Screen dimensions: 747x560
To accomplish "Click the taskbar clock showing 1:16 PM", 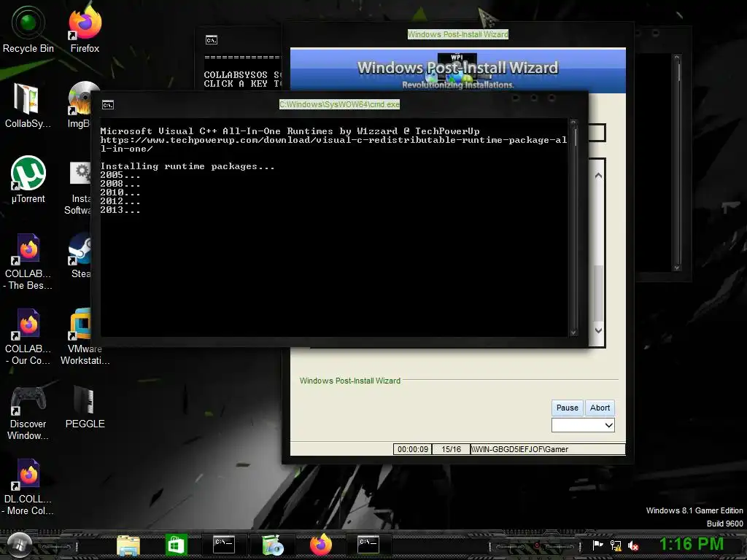I will [692, 544].
